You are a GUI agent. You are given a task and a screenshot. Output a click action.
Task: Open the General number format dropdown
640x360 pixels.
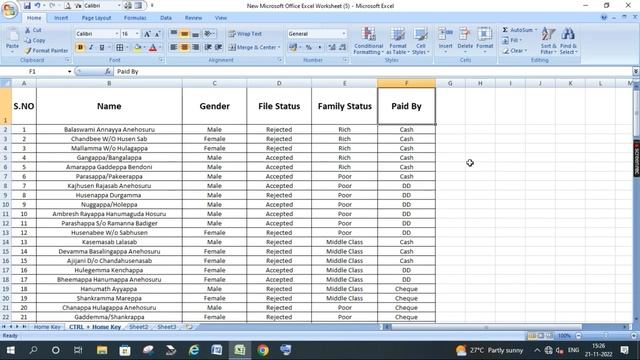click(x=344, y=34)
